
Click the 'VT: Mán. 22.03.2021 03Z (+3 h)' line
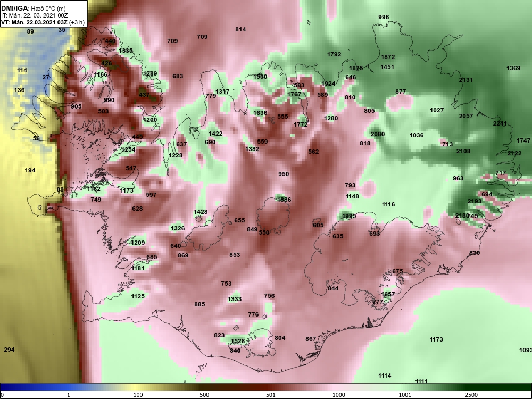coord(43,23)
